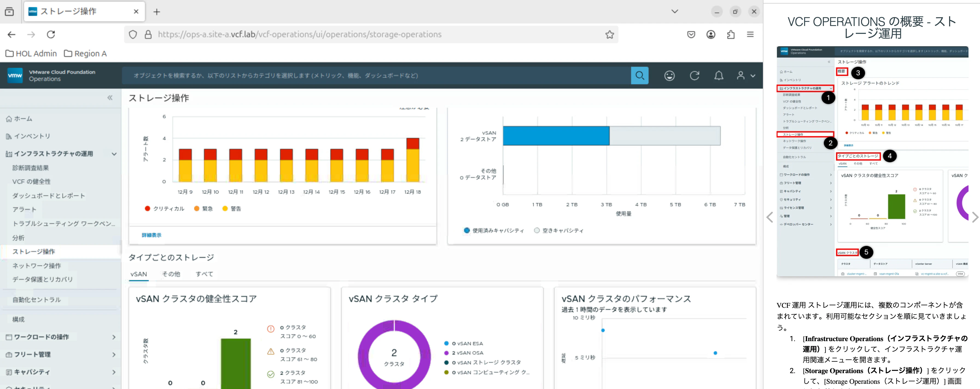Toggle the vSAN ESA legend entry
The image size is (980, 389).
click(463, 343)
